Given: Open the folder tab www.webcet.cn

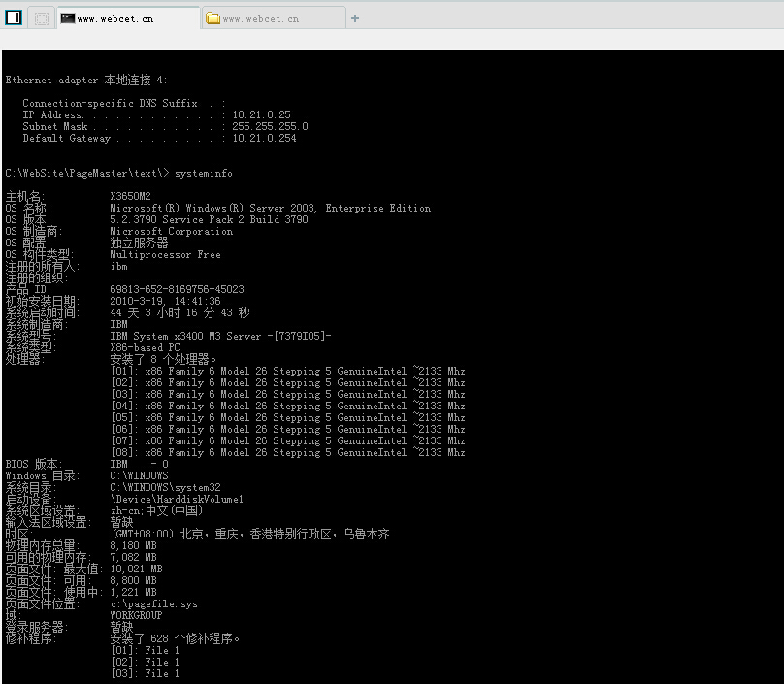Looking at the screenshot, I should pyautogui.click(x=274, y=18).
